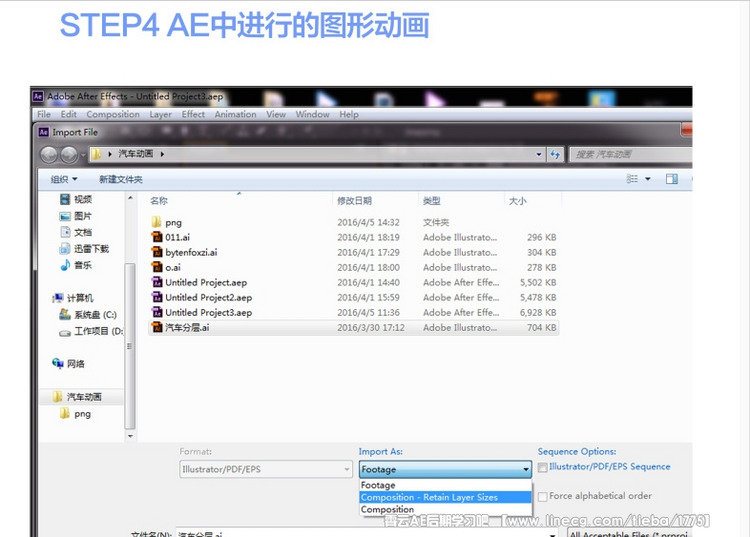Click the refresh folder icon beside address bar

tap(555, 154)
